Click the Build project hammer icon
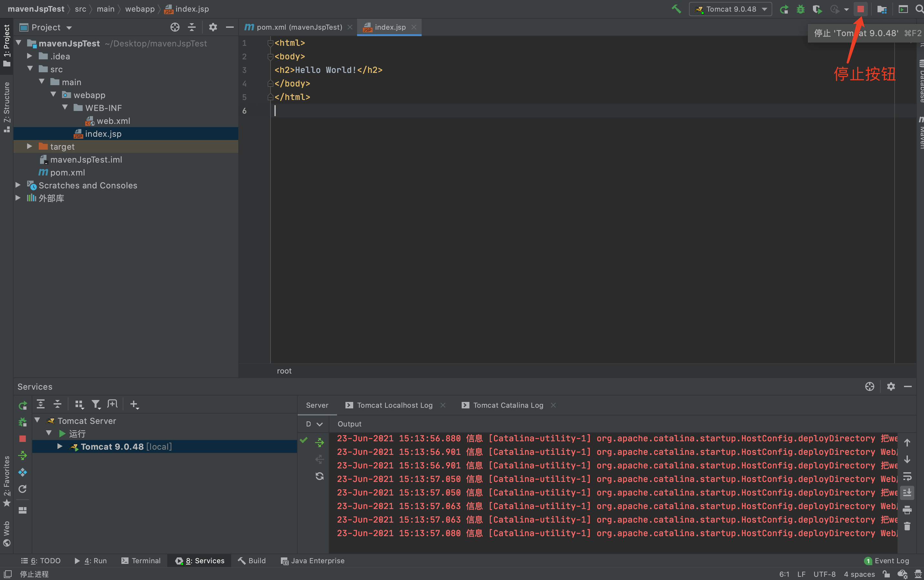The height and width of the screenshot is (580, 924). tap(676, 9)
